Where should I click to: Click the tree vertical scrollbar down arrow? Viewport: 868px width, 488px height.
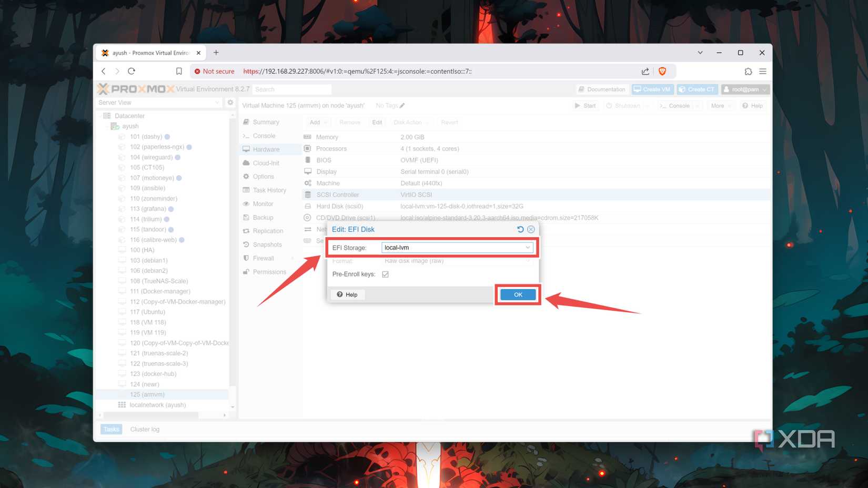click(x=233, y=407)
